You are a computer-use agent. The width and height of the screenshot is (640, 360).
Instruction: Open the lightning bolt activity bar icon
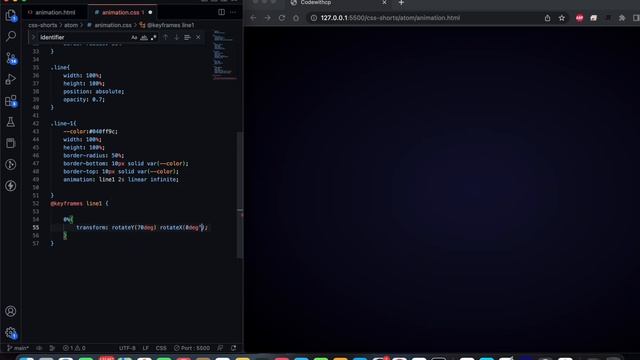tap(11, 186)
